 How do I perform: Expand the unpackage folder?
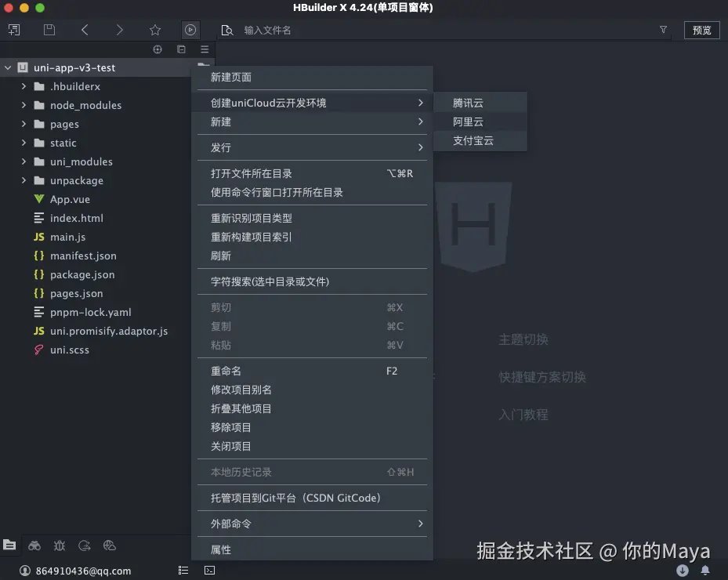pos(24,180)
